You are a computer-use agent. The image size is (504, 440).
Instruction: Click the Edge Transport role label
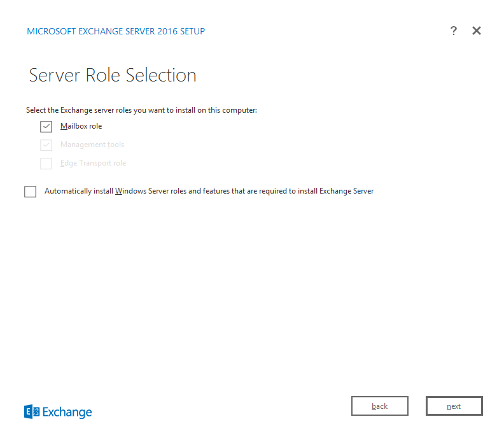93,163
